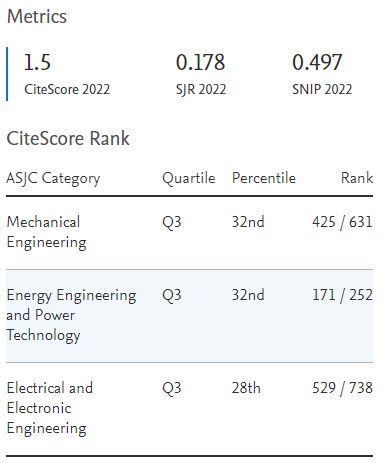Click the Percentile column header
The width and height of the screenshot is (381, 463).
click(x=264, y=178)
